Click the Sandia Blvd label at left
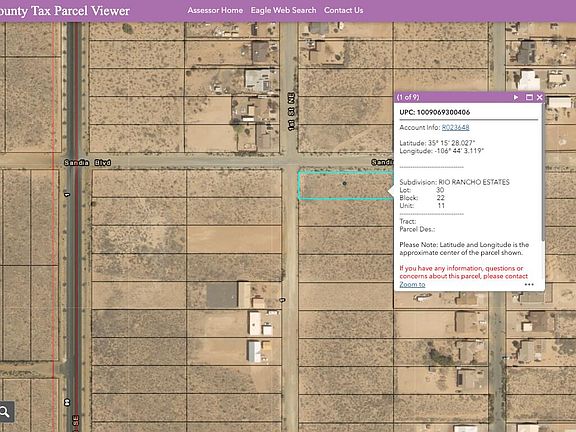 [87, 163]
